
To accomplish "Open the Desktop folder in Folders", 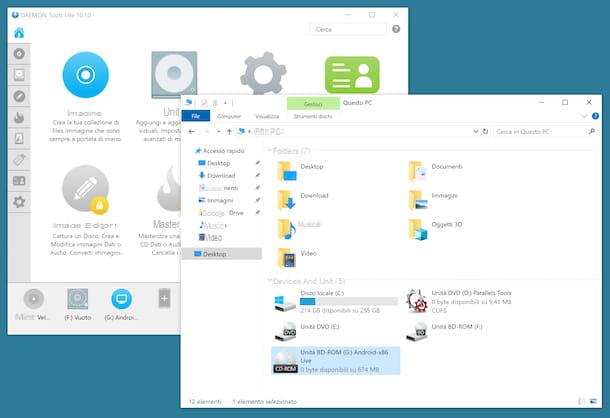I will pos(300,171).
